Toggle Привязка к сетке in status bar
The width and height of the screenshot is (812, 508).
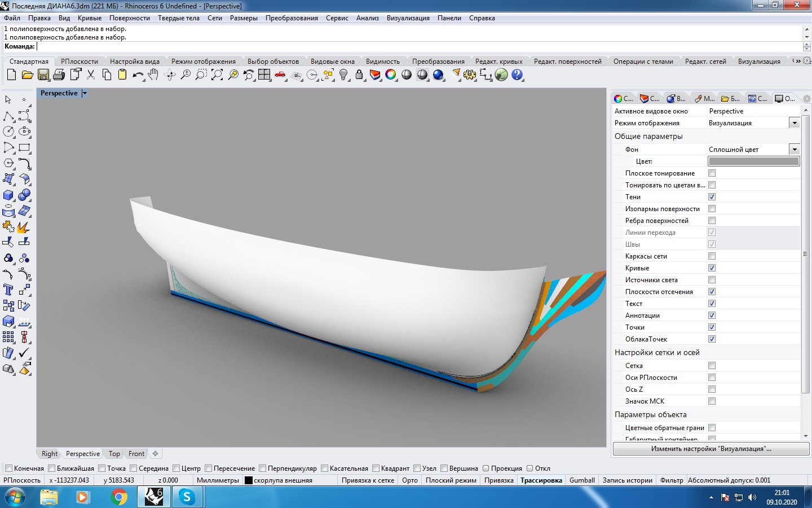(x=368, y=480)
